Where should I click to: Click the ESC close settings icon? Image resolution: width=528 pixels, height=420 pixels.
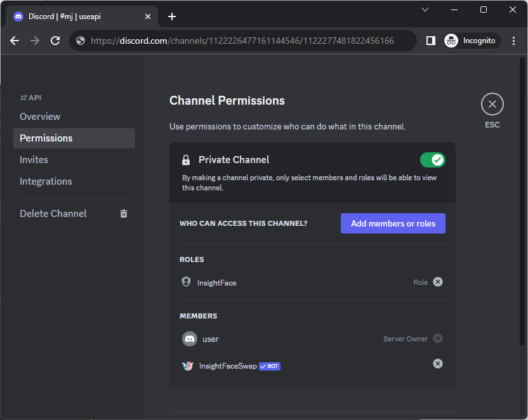click(x=492, y=105)
